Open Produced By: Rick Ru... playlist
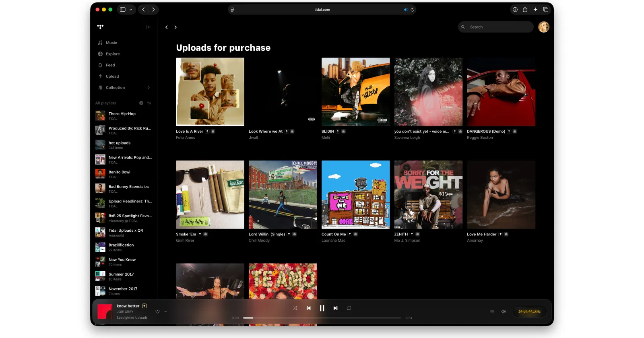 click(x=124, y=130)
